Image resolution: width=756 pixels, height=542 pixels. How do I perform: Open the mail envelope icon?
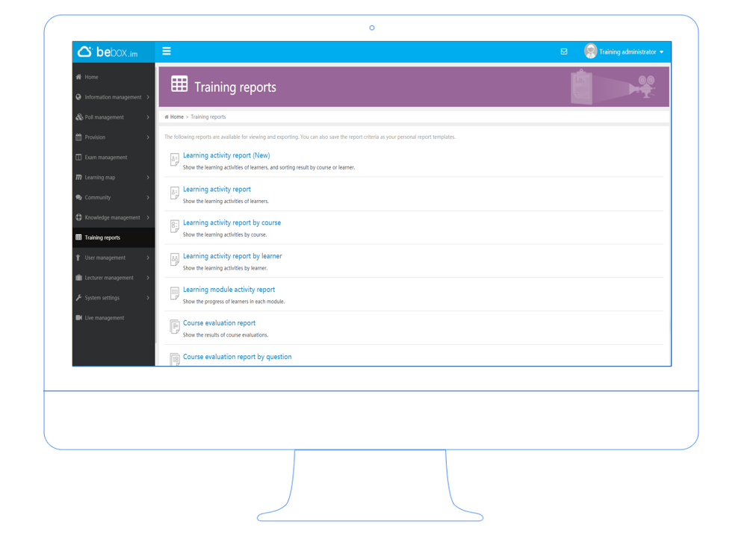(563, 52)
